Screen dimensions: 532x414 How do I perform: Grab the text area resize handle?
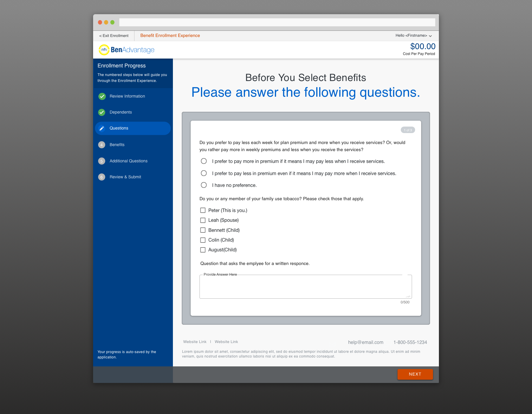pyautogui.click(x=408, y=296)
